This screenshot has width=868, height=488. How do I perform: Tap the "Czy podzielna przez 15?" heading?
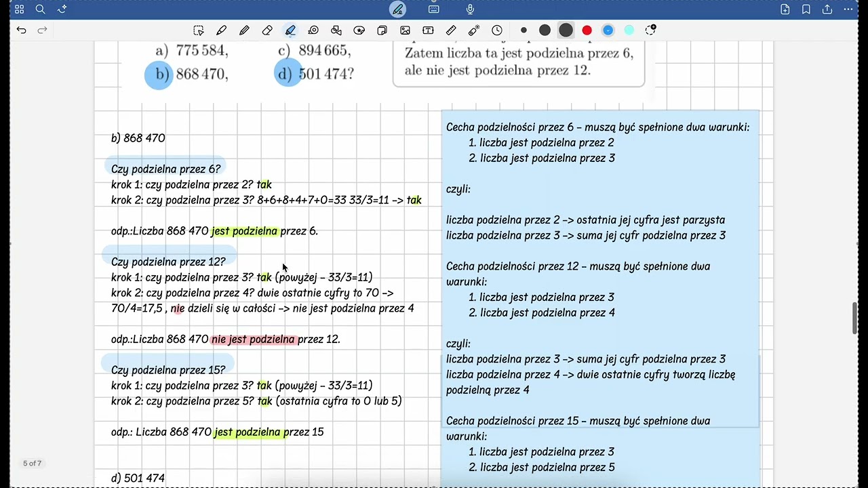(168, 370)
